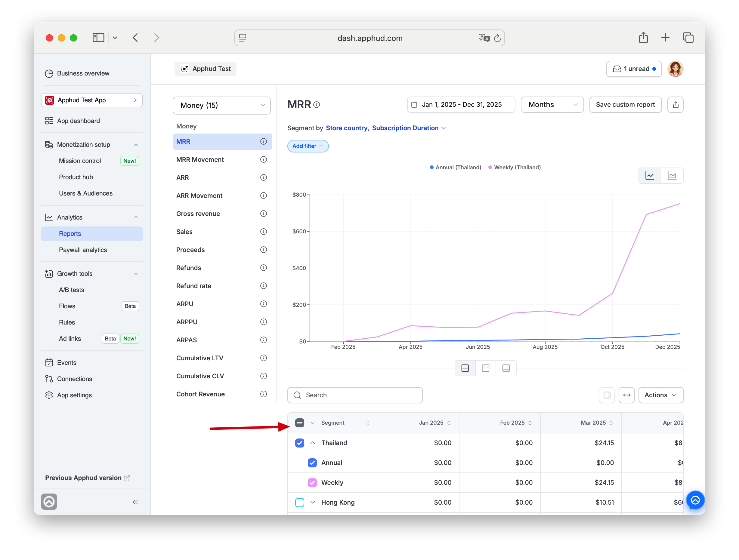Open Apphud Test App switcher
Image resolution: width=739 pixels, height=560 pixels.
coord(92,100)
